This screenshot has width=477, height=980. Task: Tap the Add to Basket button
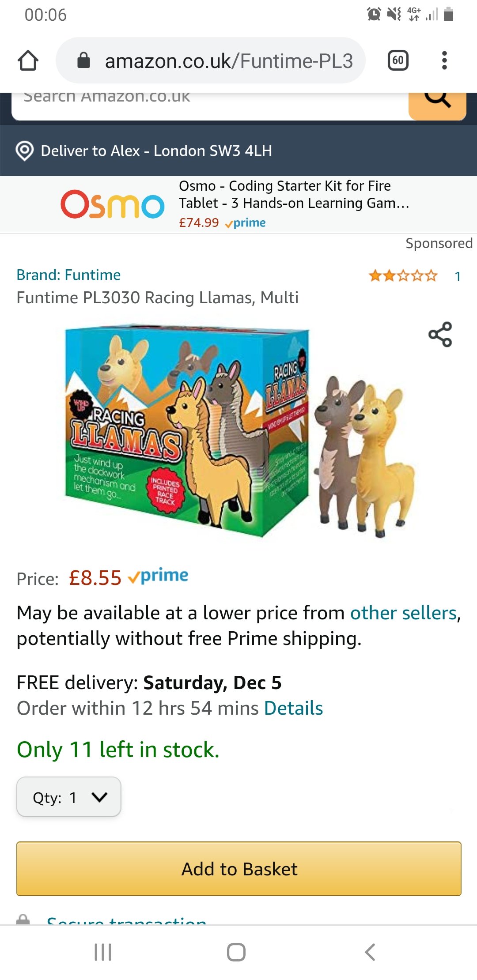pos(239,869)
